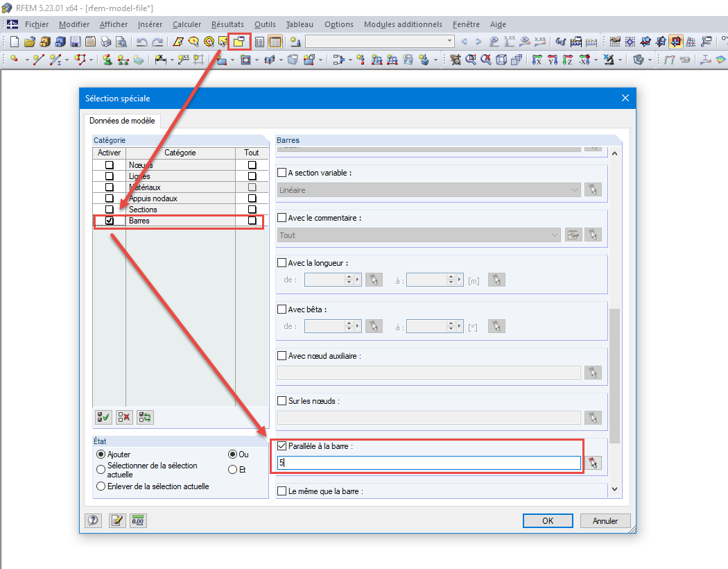Undo the last action
This screenshot has width=728, height=569.
(x=142, y=42)
